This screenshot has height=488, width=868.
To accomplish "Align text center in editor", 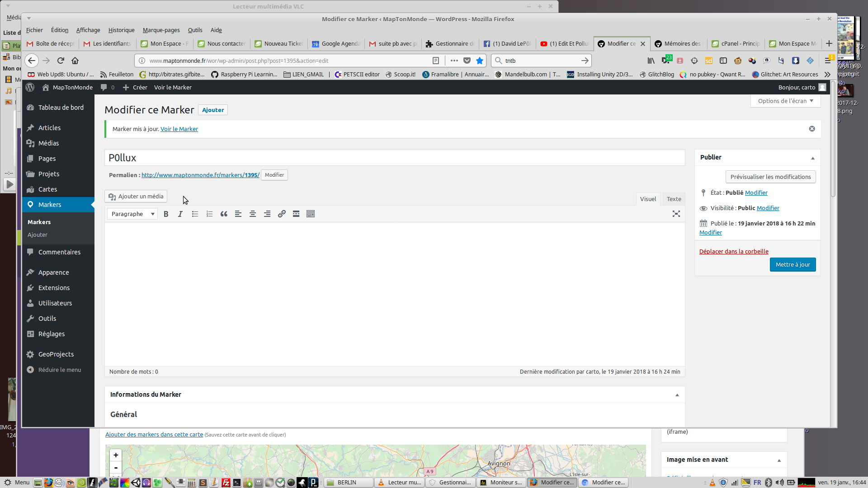I will click(253, 214).
